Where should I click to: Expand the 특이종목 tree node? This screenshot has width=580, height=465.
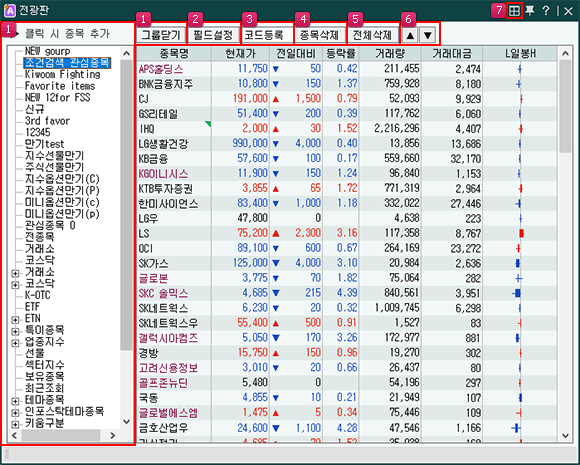(x=15, y=331)
